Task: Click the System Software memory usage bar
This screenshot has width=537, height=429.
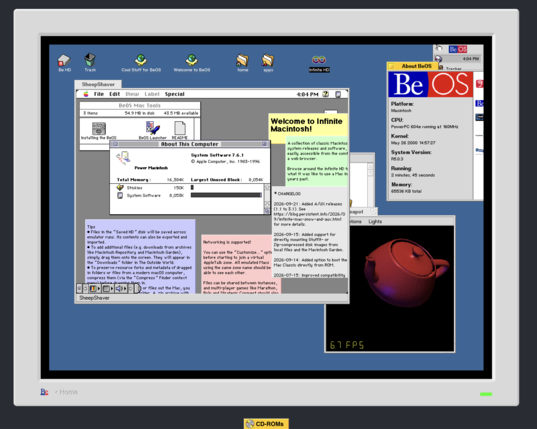Action: coord(226,195)
